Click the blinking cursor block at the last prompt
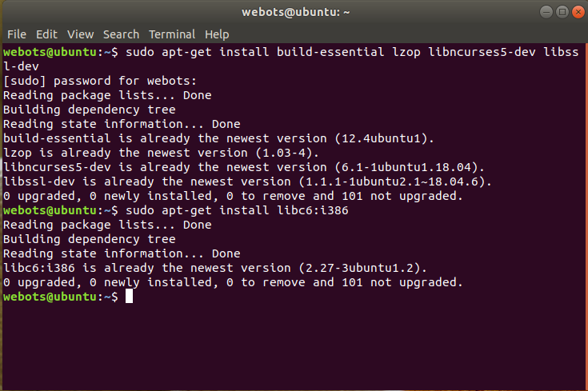 (x=129, y=297)
